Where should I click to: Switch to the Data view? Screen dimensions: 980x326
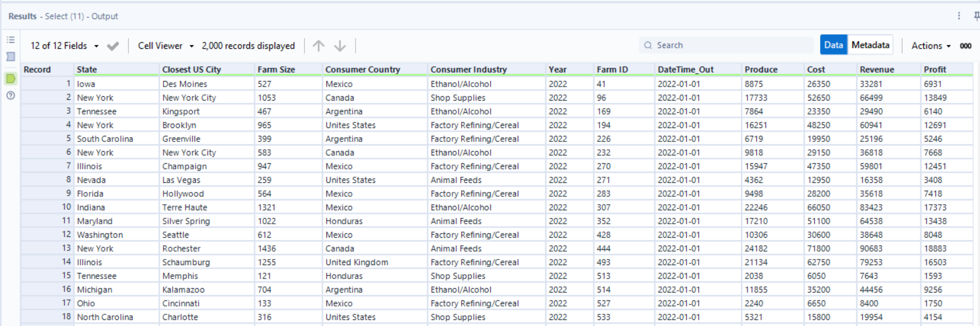[833, 45]
